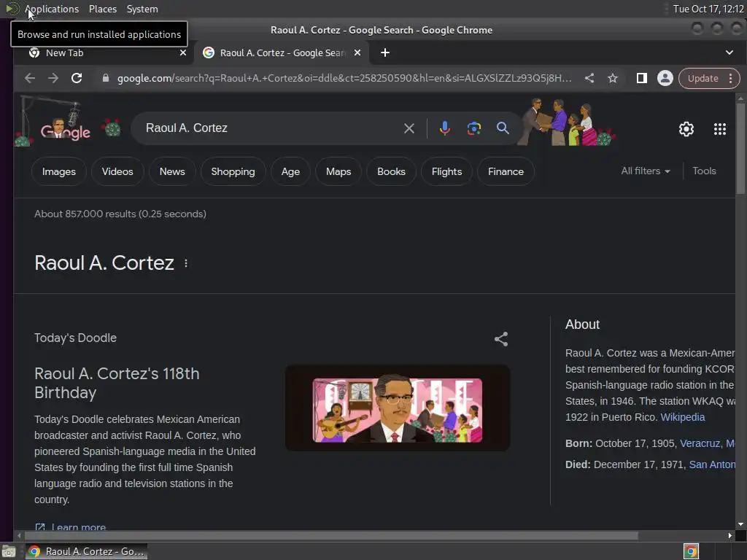Screen dimensions: 747x560
Task: Submit search with magnifier icon
Action: 503,128
